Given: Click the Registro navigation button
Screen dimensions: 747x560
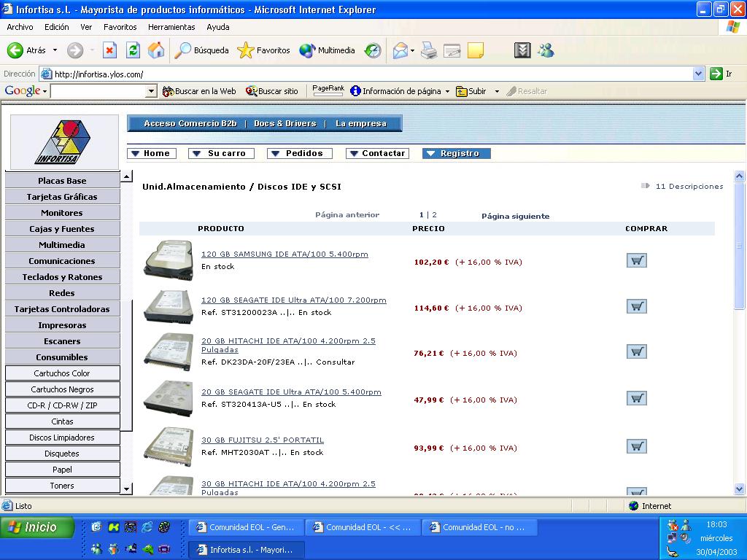Looking at the screenshot, I should (x=457, y=153).
